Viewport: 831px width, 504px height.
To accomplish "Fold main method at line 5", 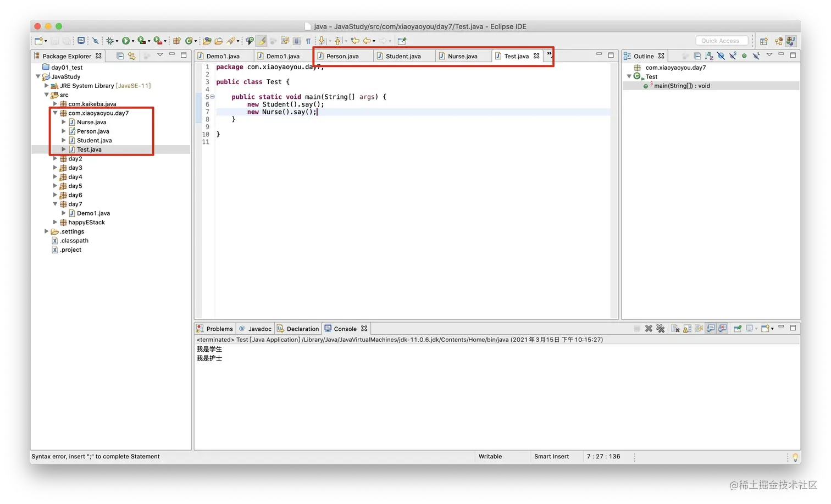I will 212,97.
